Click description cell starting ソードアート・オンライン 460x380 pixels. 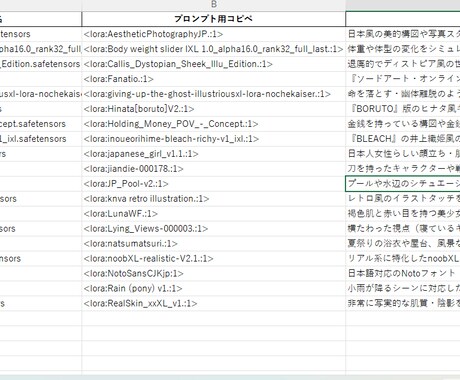click(x=403, y=79)
